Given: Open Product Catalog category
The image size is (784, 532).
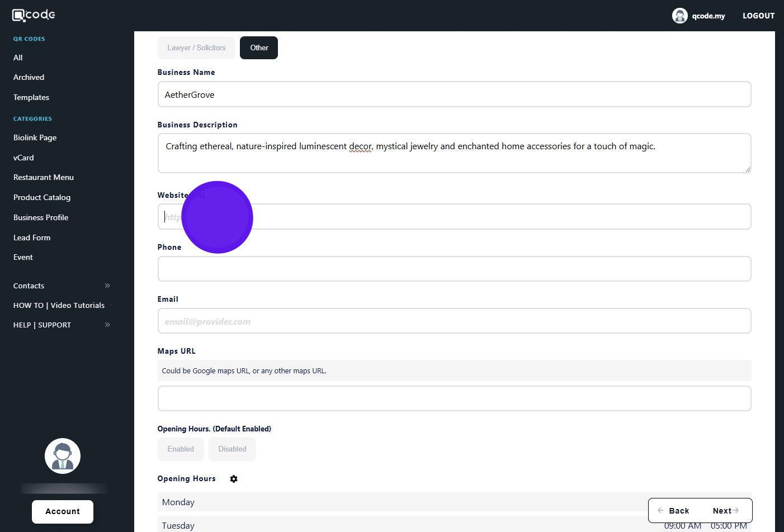Looking at the screenshot, I should (42, 197).
